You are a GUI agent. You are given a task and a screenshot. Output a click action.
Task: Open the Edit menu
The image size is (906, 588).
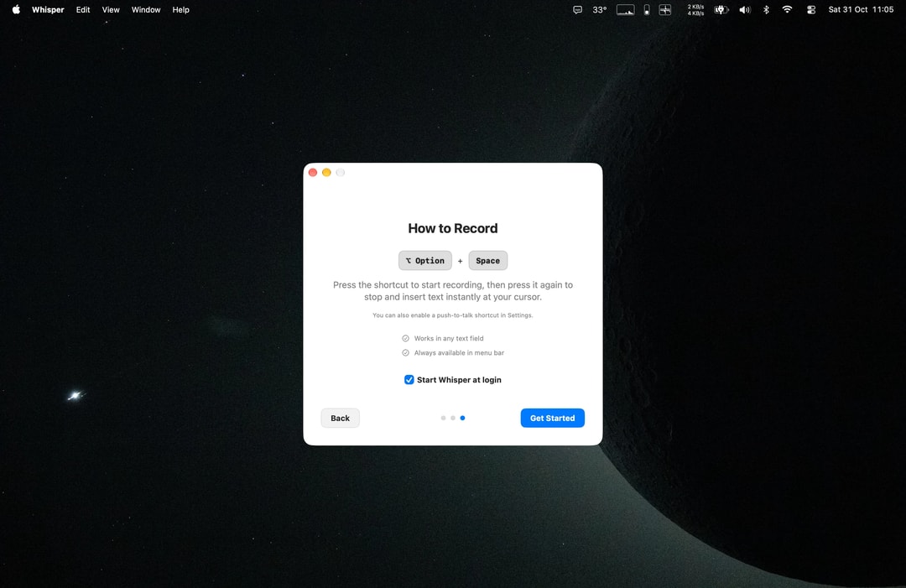pos(82,10)
